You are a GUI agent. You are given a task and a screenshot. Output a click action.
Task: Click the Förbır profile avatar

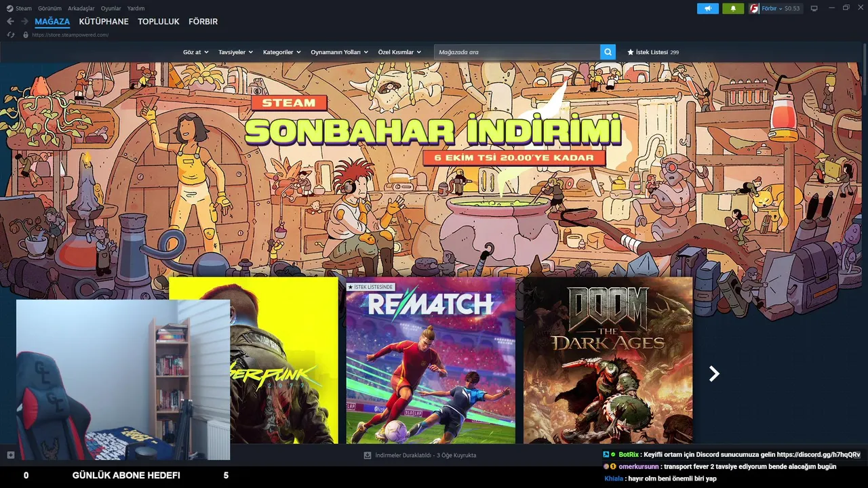pos(754,8)
